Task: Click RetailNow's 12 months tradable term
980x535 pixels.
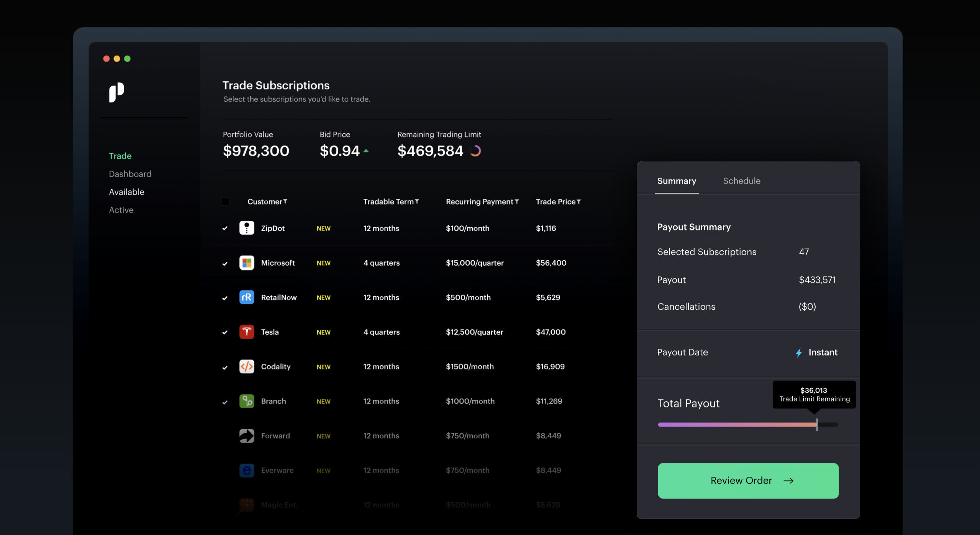Action: [x=381, y=297]
